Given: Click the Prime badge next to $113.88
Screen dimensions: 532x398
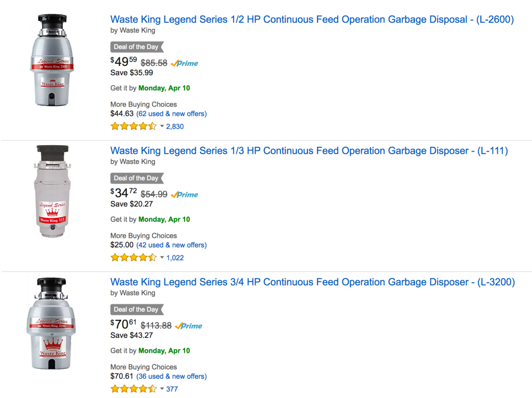Looking at the screenshot, I should click(x=189, y=326).
